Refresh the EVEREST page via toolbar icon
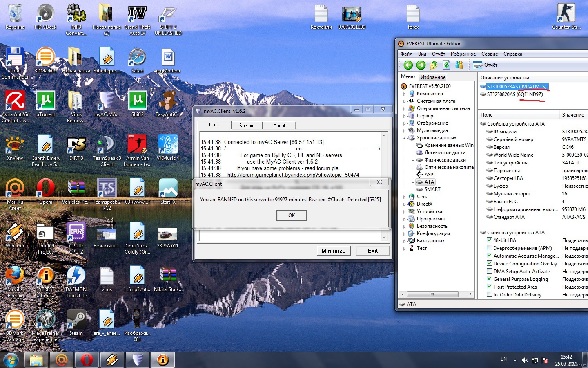Screen dimensions: 588x368 point(447,65)
